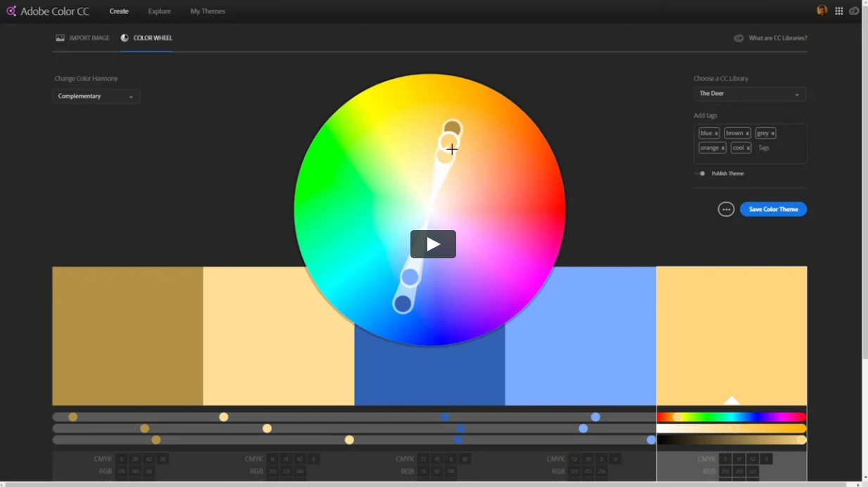Click the Creative Cloud icon in header

point(854,11)
